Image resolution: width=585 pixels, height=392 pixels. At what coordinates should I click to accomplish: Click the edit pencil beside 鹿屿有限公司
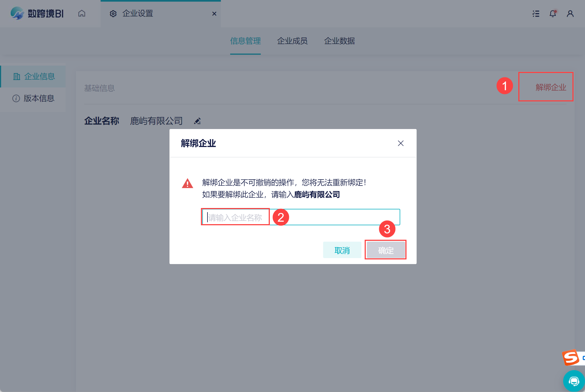pyautogui.click(x=197, y=121)
